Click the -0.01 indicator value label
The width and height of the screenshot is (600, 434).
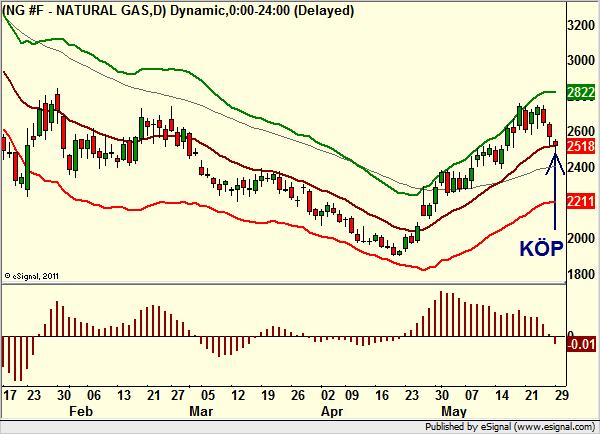581,344
